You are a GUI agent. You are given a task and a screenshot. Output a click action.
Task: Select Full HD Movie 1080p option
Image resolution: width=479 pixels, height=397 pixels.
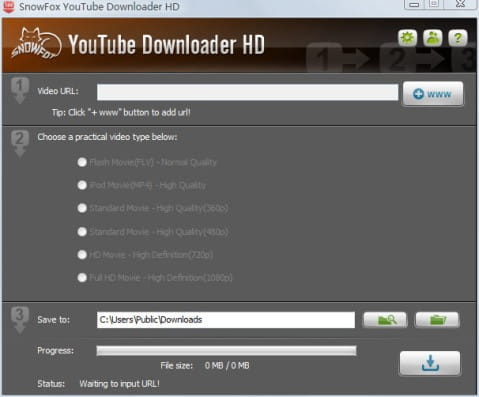coord(82,278)
